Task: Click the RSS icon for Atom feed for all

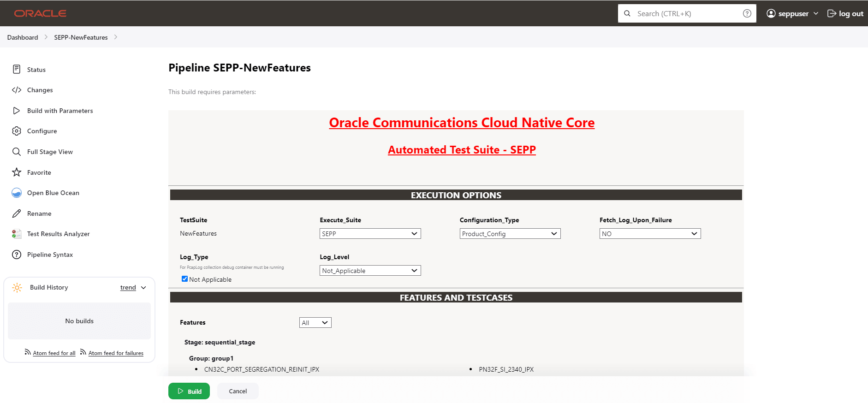Action: 28,352
